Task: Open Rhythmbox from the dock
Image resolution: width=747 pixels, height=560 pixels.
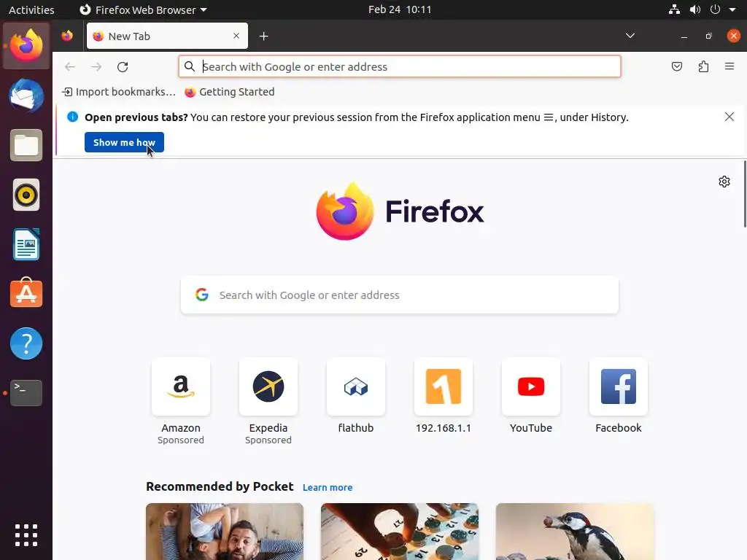Action: pos(26,195)
